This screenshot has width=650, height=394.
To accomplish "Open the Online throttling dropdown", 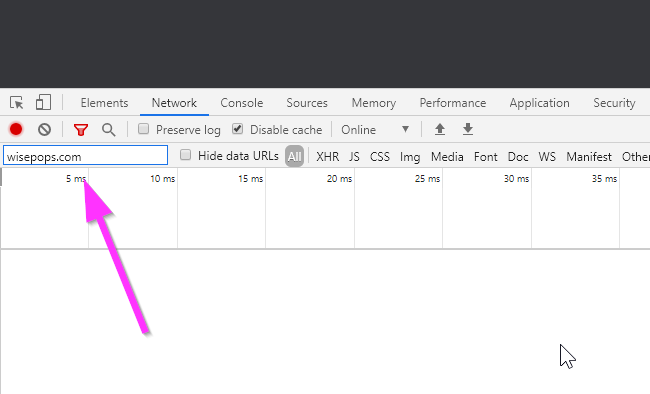I will click(x=375, y=130).
